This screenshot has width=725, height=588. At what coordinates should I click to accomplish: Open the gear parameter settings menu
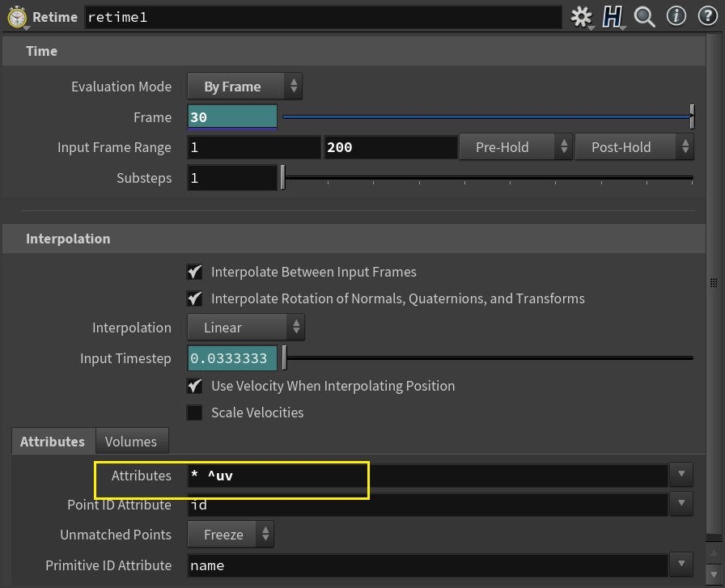(x=581, y=17)
